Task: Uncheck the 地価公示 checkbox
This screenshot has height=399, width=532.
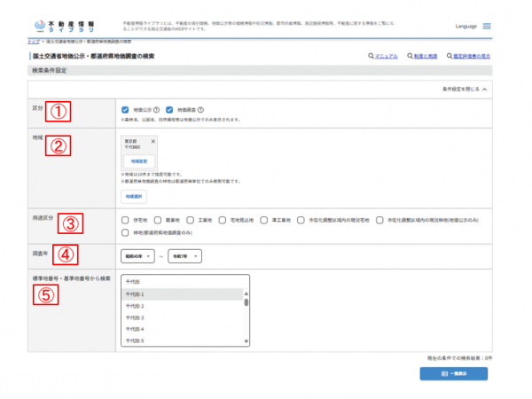Action: (x=126, y=110)
